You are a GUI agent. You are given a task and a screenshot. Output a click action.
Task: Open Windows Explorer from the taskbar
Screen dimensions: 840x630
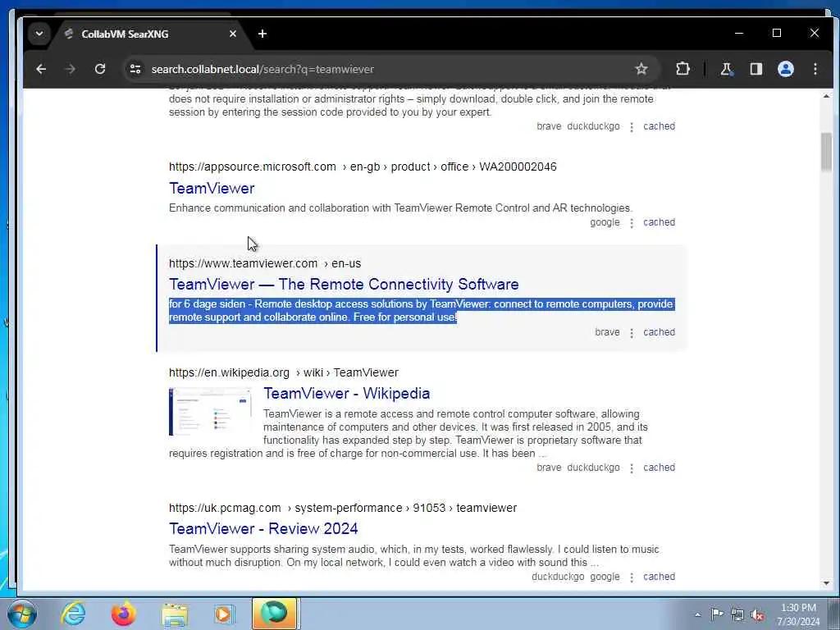pyautogui.click(x=175, y=614)
